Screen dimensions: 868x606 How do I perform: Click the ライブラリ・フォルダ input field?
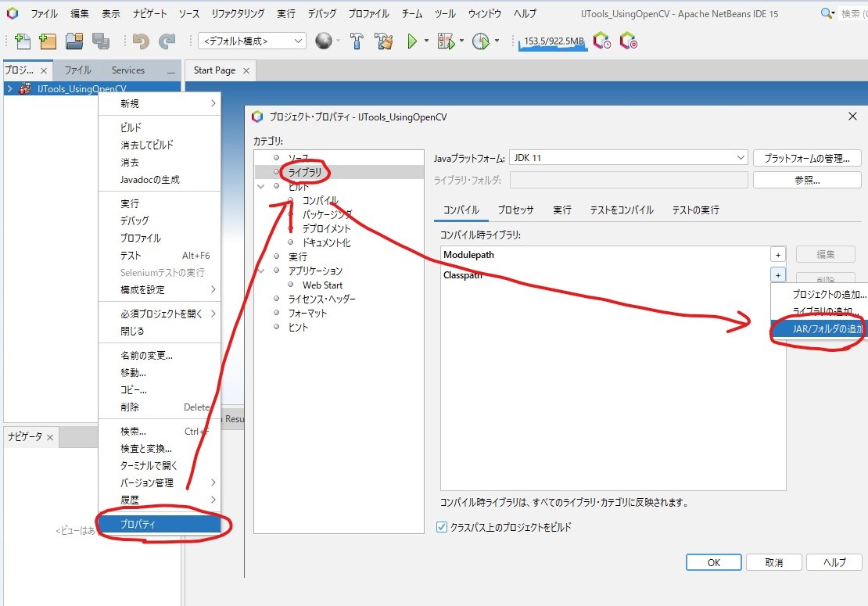pos(628,180)
